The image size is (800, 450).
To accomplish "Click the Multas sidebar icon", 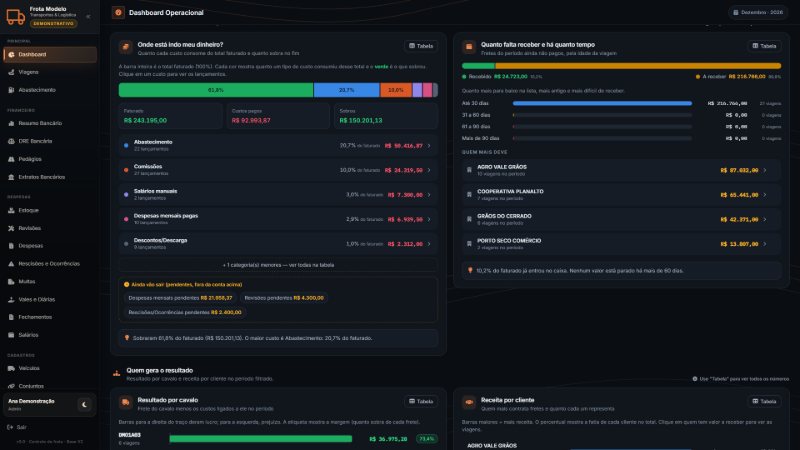I will (x=11, y=282).
